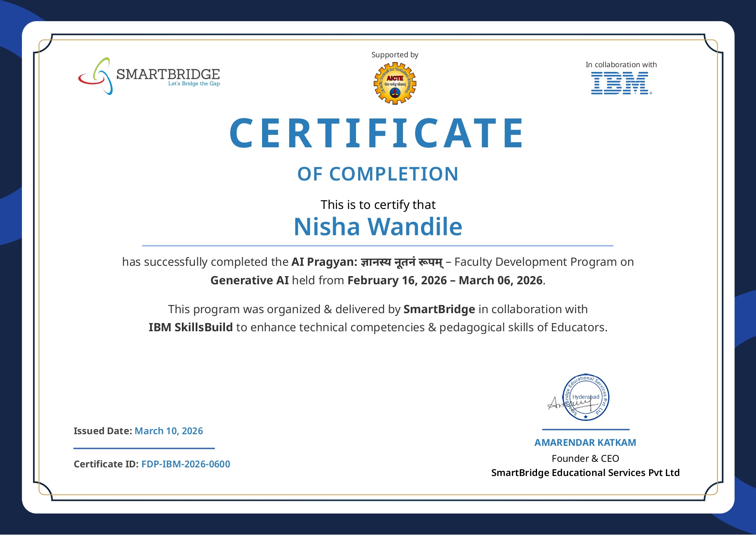The height and width of the screenshot is (535, 756).
Task: Click the bold "AI Pragyan" program title
Action: click(x=324, y=262)
